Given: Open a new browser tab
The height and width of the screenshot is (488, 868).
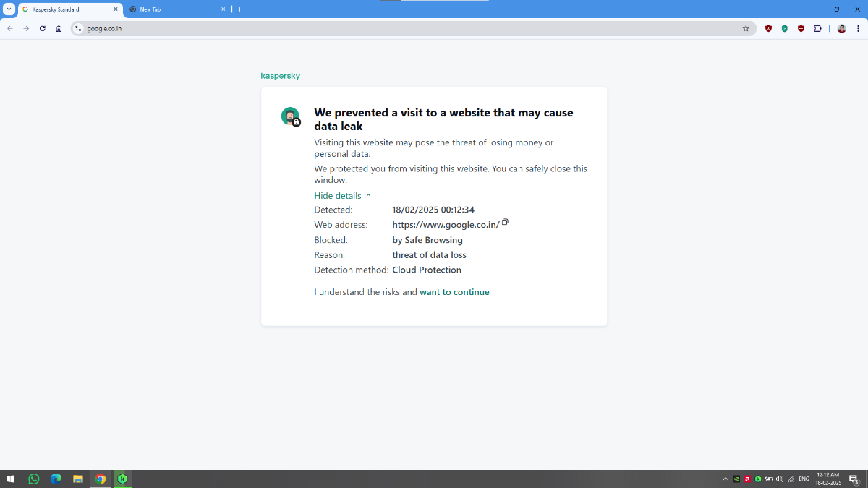Looking at the screenshot, I should pyautogui.click(x=239, y=9).
